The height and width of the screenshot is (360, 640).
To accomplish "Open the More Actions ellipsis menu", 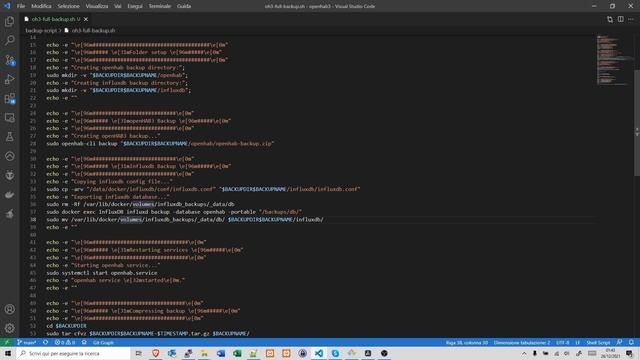I will pos(631,19).
